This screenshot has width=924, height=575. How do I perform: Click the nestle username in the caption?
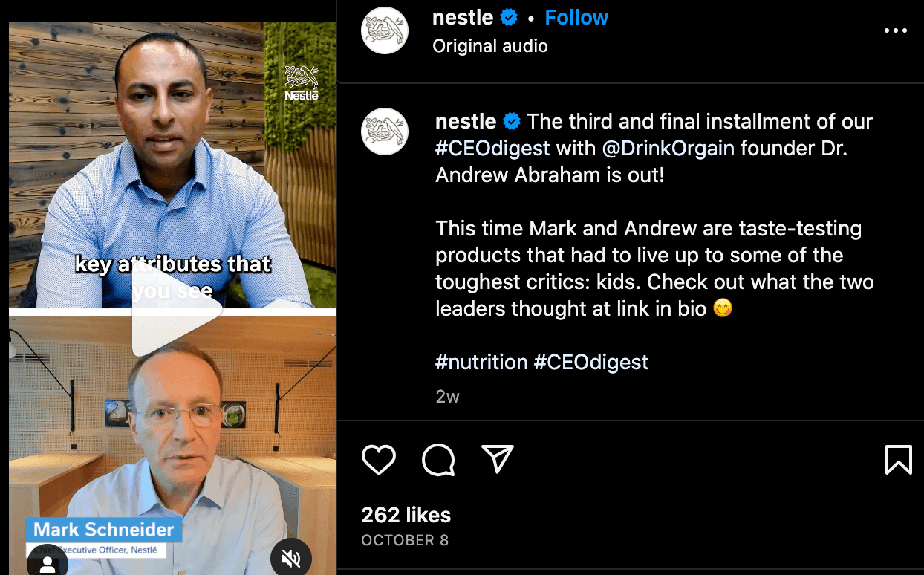pos(466,122)
